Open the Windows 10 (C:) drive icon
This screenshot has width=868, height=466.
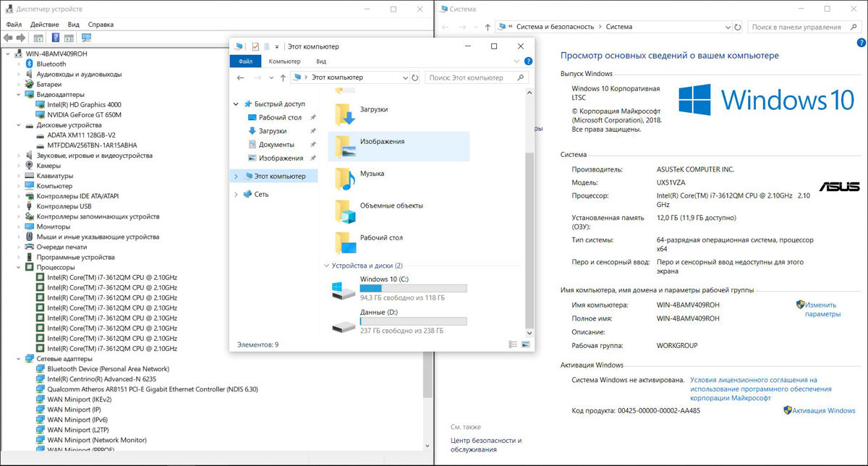343,290
